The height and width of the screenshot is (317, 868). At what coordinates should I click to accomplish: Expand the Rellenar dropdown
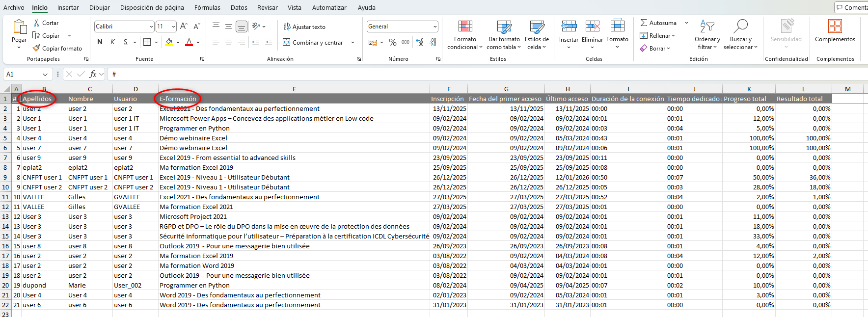tap(674, 36)
